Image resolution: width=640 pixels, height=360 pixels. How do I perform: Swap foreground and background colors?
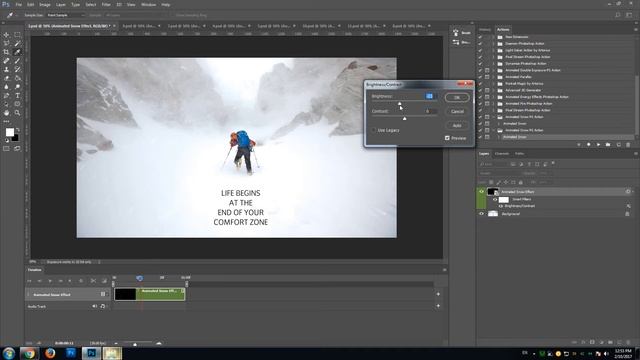(17, 130)
